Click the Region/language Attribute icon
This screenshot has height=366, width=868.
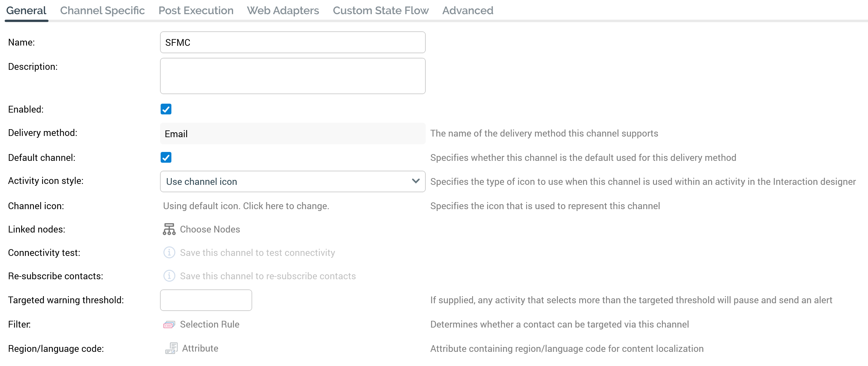coord(171,348)
